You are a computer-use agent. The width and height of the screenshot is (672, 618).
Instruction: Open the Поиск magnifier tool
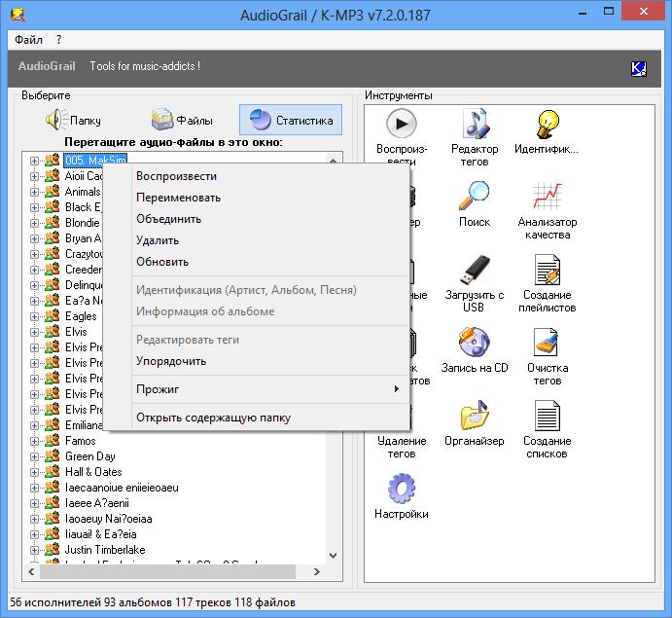coord(474,196)
